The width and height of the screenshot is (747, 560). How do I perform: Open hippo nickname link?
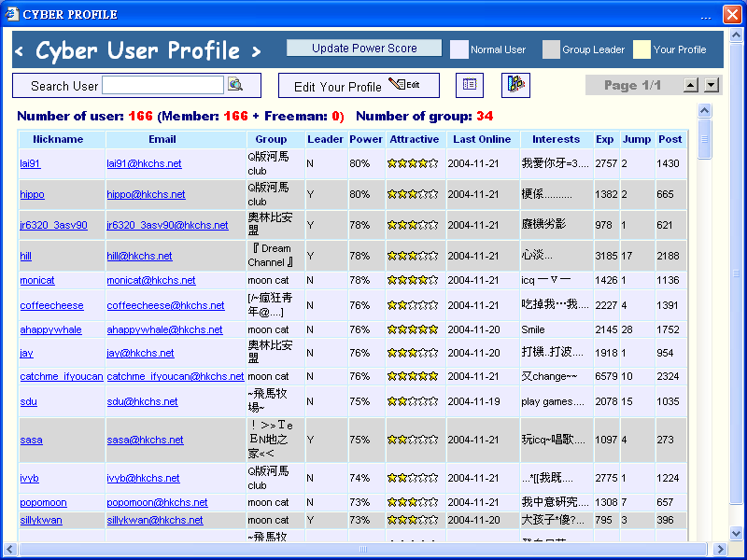click(x=32, y=194)
